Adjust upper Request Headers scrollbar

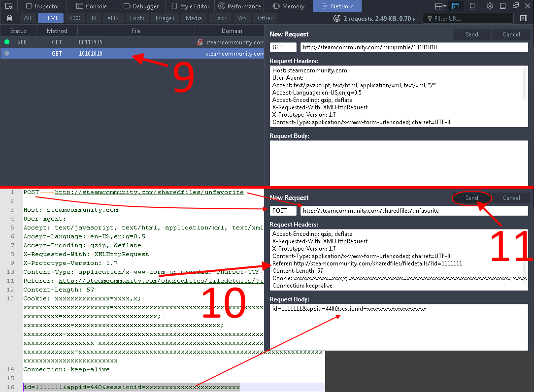click(x=525, y=83)
